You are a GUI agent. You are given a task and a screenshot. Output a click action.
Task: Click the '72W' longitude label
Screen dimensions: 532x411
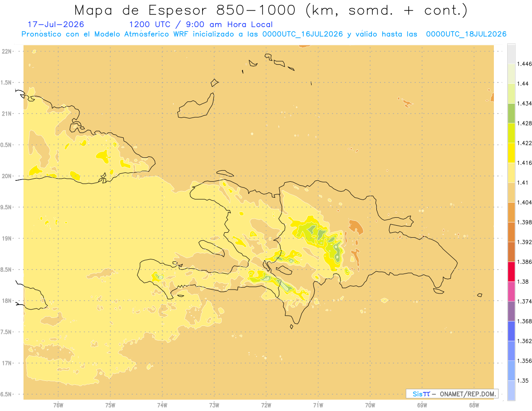(x=266, y=405)
